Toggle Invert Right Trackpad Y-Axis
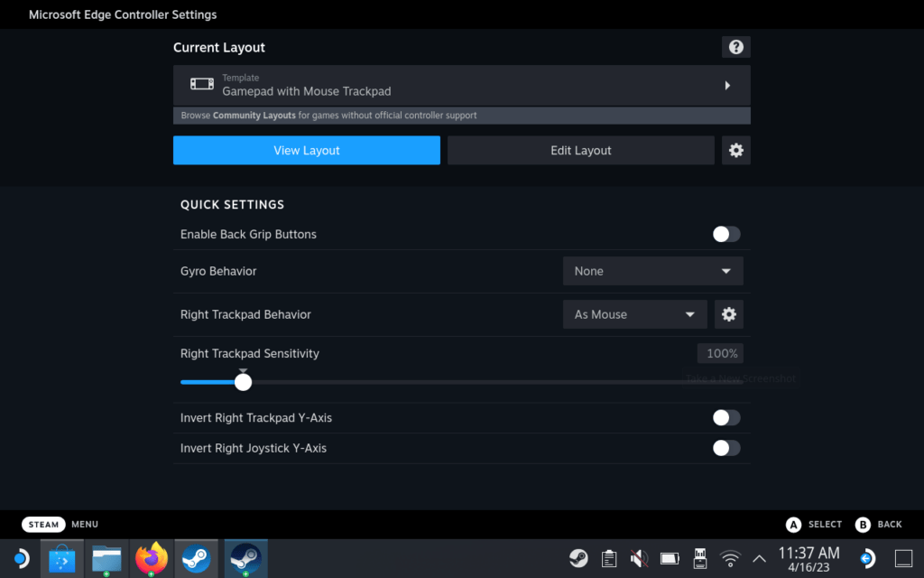Viewport: 924px width, 578px height. click(726, 417)
